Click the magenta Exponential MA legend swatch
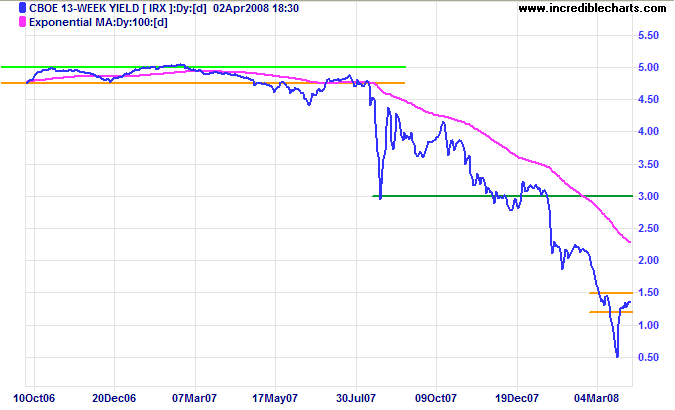The height and width of the screenshot is (410, 675). click(x=22, y=22)
